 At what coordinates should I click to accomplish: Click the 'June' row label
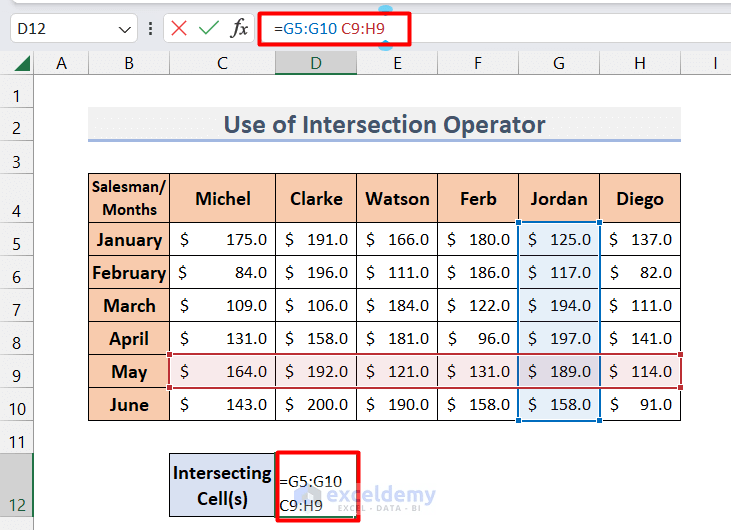pos(129,405)
